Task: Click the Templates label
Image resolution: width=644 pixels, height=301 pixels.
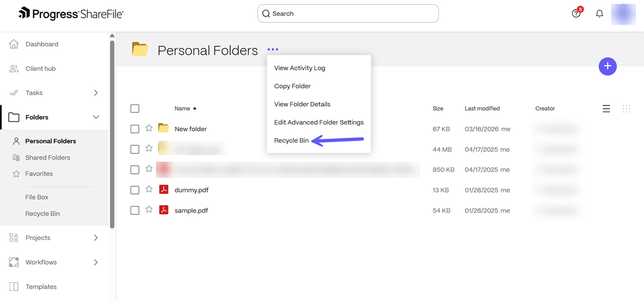Action: pyautogui.click(x=41, y=286)
